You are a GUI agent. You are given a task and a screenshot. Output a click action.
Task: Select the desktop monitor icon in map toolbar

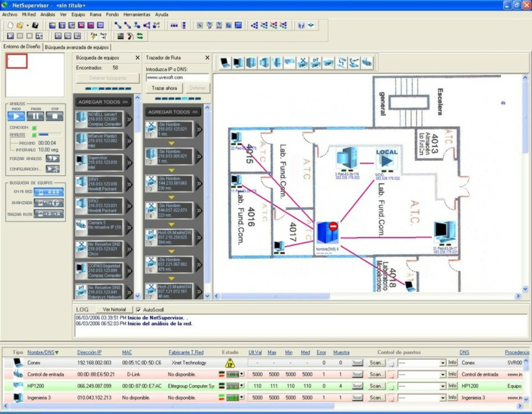238,63
